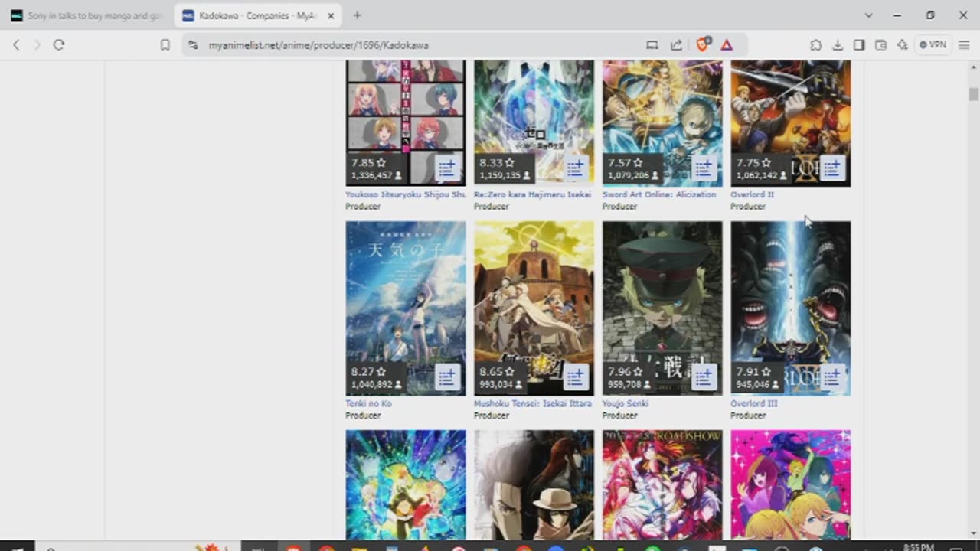Open Brave Wallet icon
The width and height of the screenshot is (980, 551).
[x=880, y=45]
